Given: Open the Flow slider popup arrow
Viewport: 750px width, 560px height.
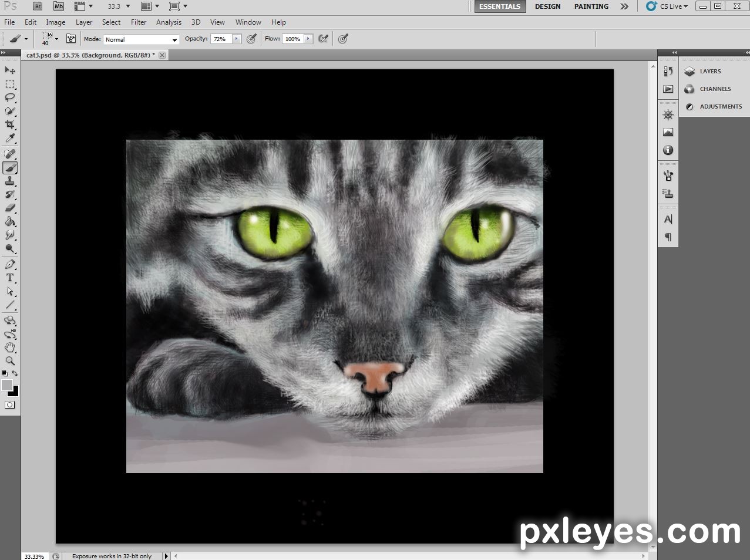Looking at the screenshot, I should point(308,39).
